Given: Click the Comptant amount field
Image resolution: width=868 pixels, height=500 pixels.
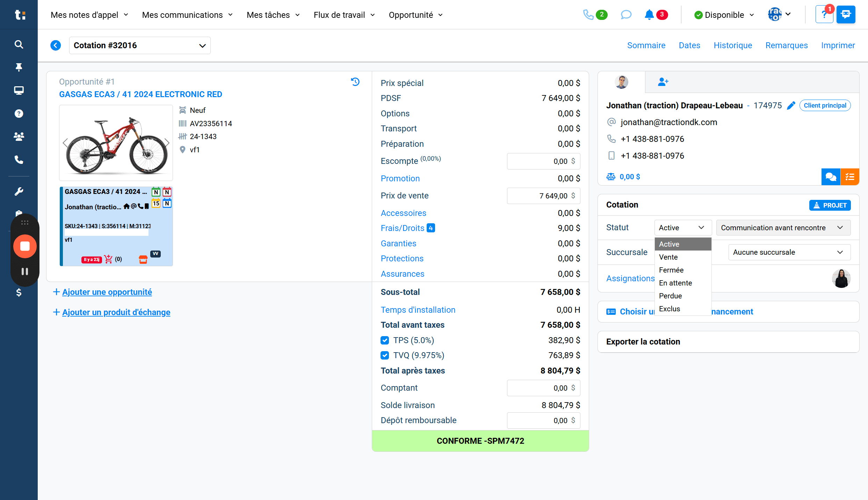Looking at the screenshot, I should pos(543,388).
